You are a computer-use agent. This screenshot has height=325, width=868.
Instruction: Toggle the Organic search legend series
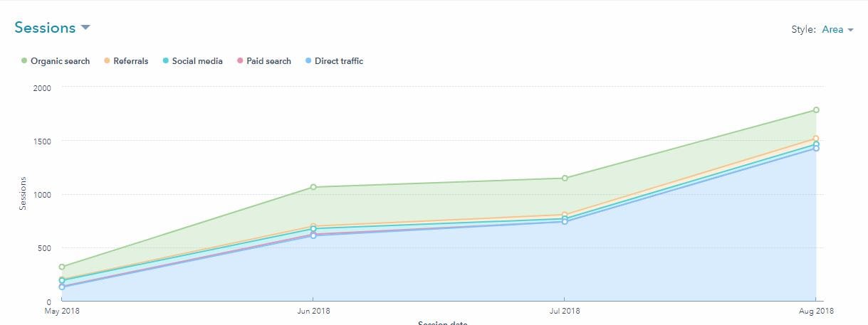click(56, 61)
